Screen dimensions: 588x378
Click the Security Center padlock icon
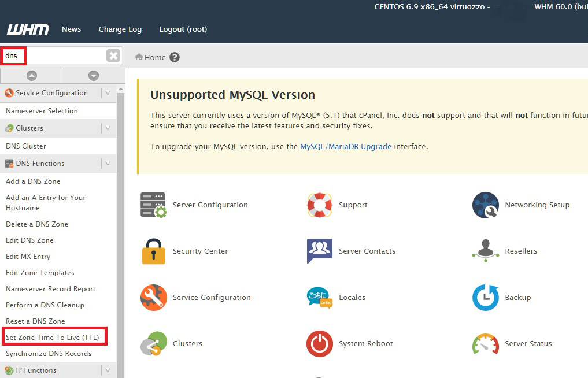click(153, 251)
